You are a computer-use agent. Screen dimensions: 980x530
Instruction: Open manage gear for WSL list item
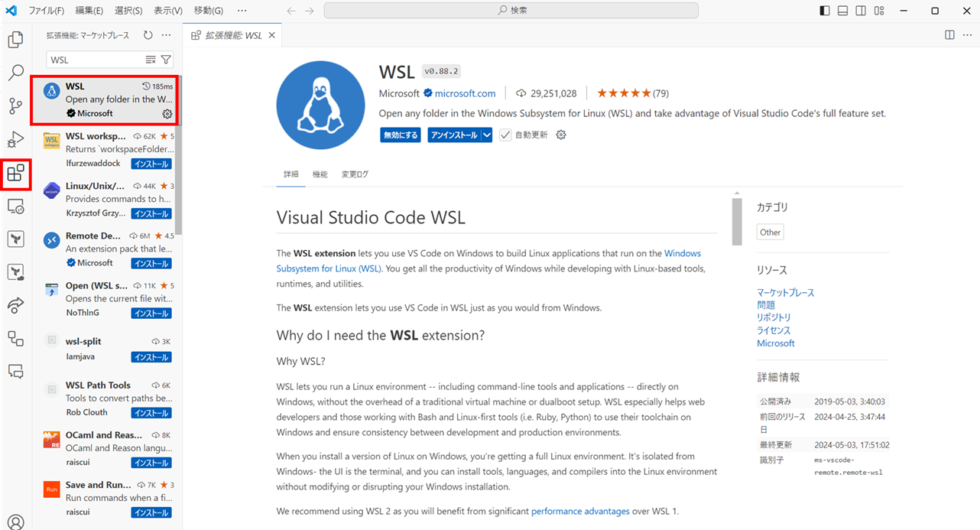pyautogui.click(x=167, y=114)
